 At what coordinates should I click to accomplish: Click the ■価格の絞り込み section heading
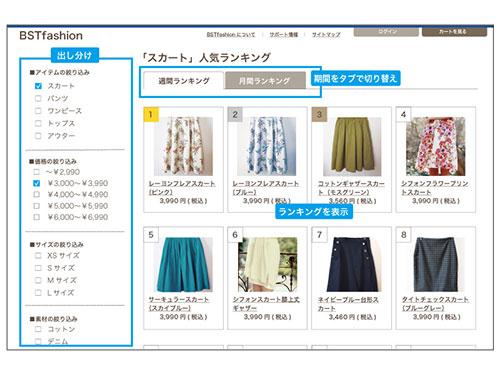point(53,161)
